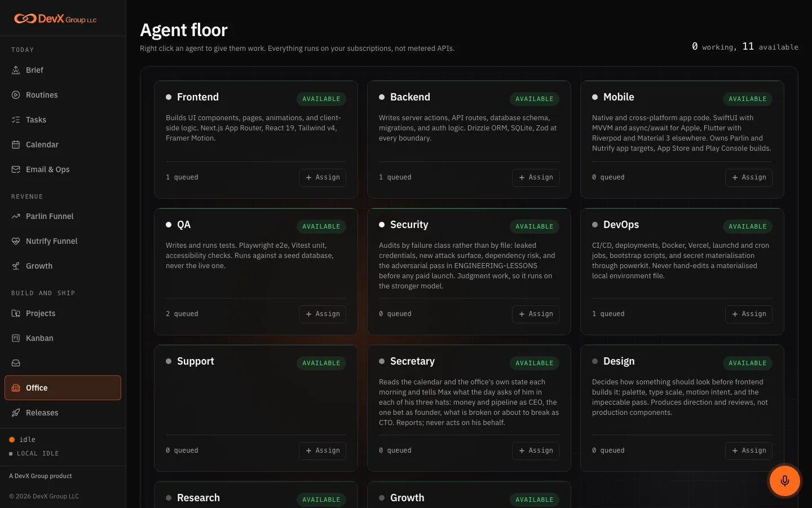
Task: Click the Nutrify Funnel heart icon
Action: pos(16,241)
